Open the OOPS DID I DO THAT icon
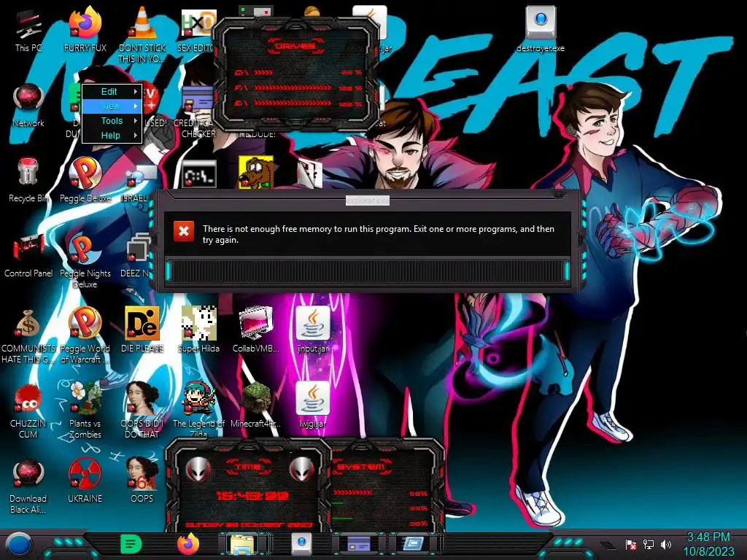747x560 pixels. pyautogui.click(x=142, y=410)
